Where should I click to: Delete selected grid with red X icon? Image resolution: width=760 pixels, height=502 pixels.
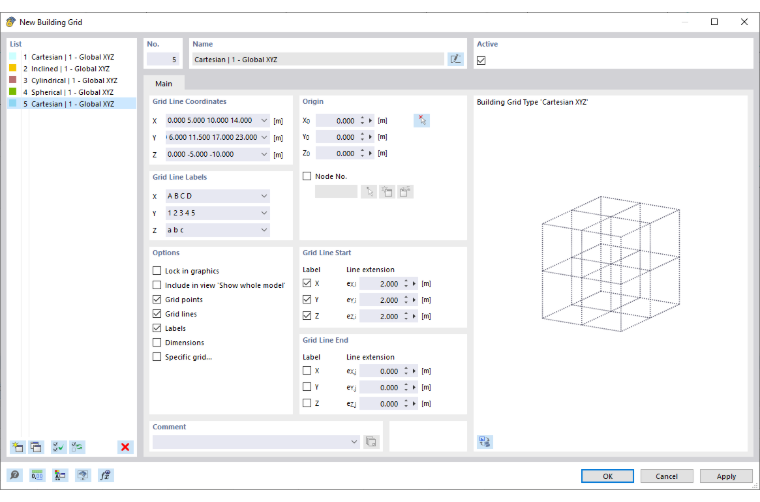[x=125, y=447]
